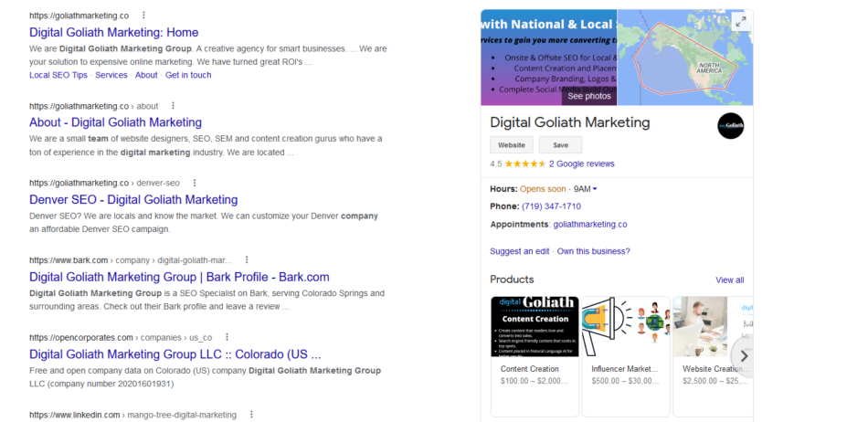
Task: Follow the Services sitelink
Action: (111, 75)
